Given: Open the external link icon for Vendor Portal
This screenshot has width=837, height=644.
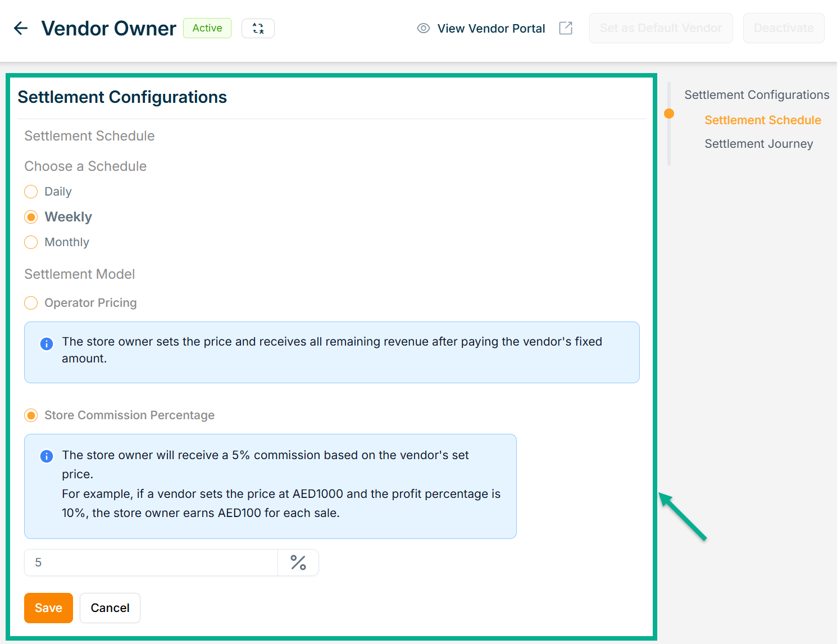Looking at the screenshot, I should pos(566,28).
